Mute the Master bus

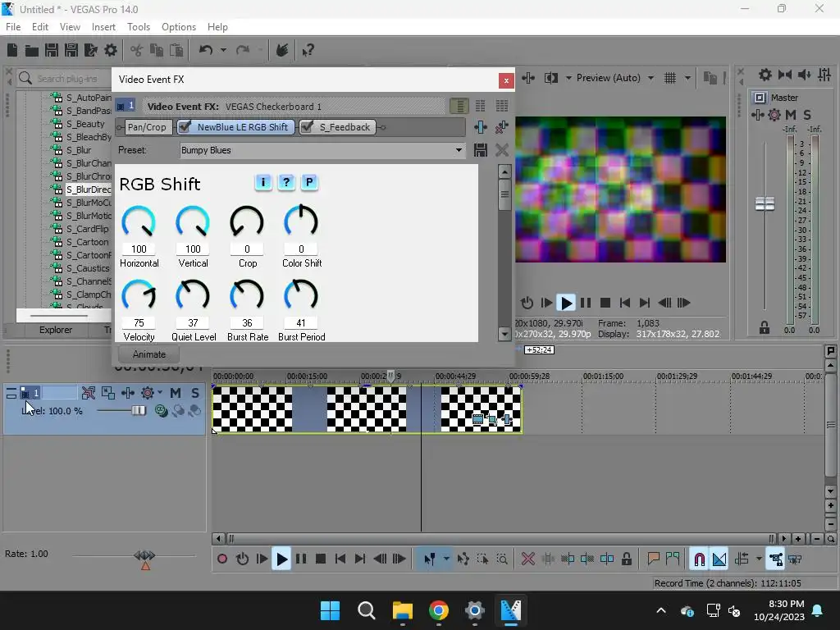(x=791, y=115)
